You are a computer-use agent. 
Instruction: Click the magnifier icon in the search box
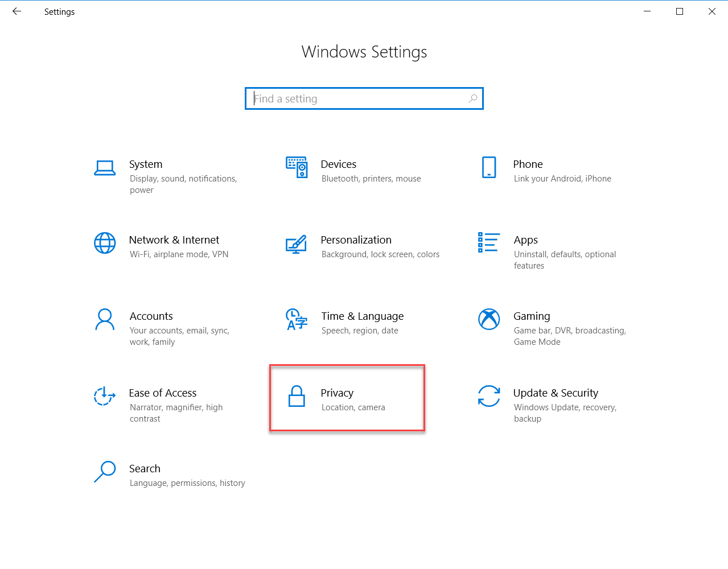click(x=472, y=98)
